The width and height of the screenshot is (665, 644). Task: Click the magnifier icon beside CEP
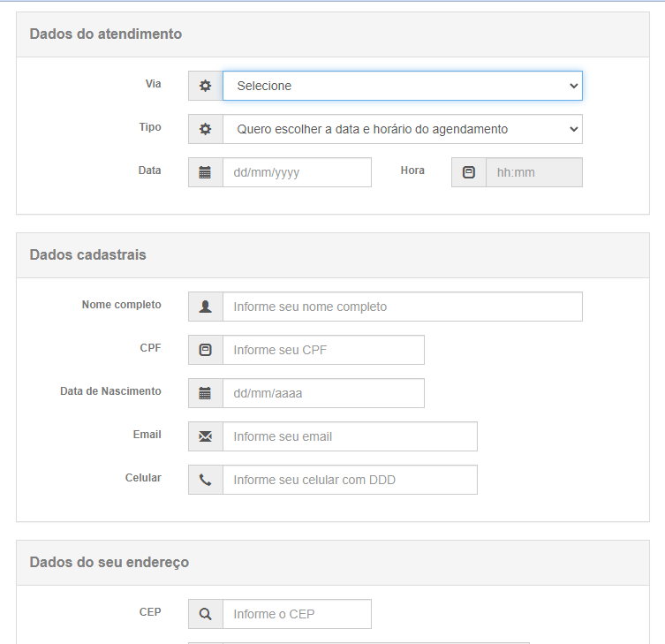pos(206,614)
